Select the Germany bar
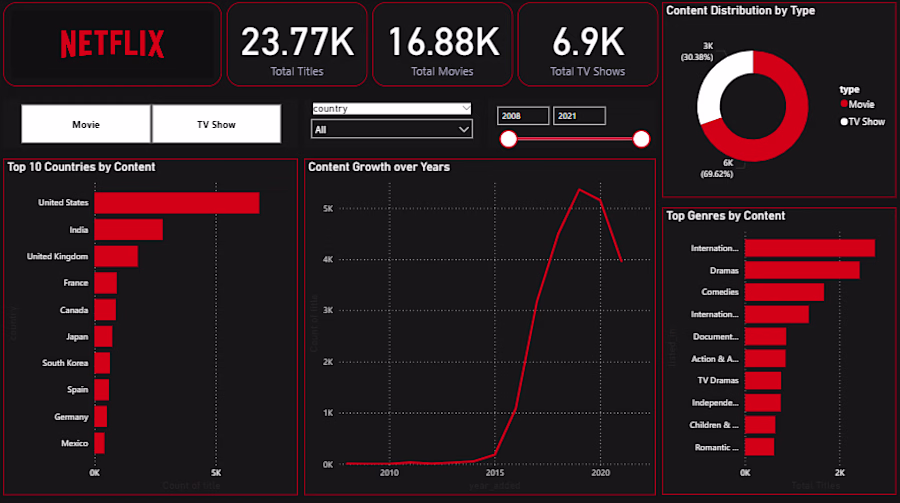This screenshot has width=900, height=503. [100, 417]
